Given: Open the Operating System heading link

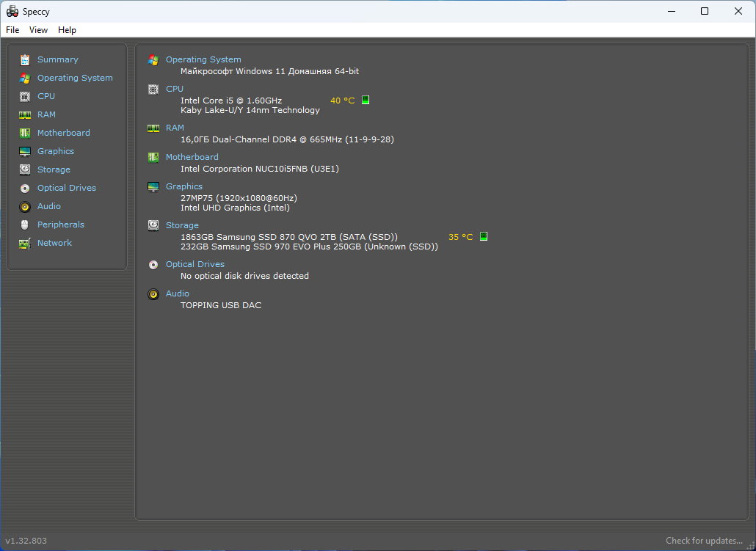Looking at the screenshot, I should coord(203,59).
